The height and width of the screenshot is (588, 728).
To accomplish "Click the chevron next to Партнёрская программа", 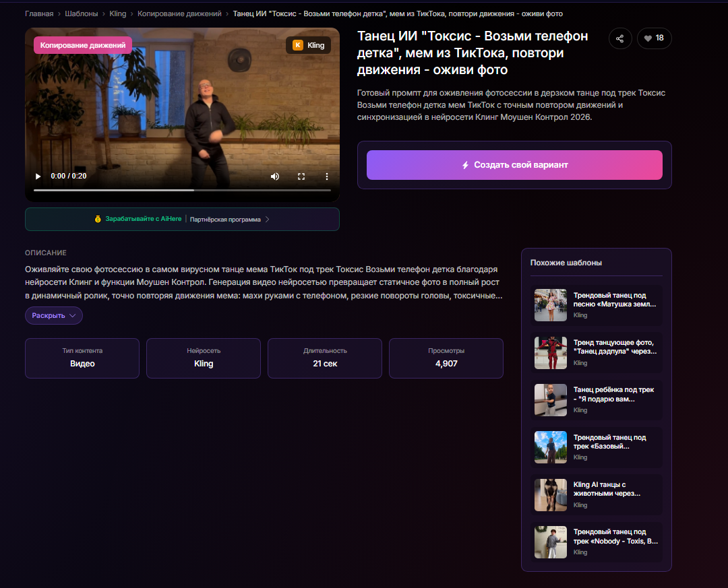I will point(268,220).
